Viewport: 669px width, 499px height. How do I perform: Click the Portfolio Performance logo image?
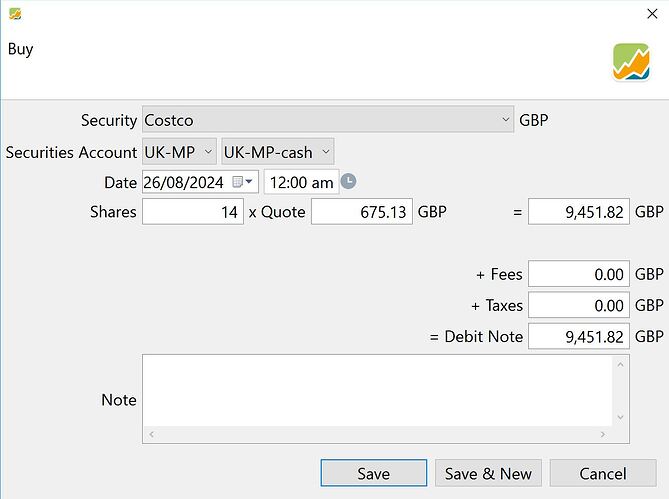[631, 62]
